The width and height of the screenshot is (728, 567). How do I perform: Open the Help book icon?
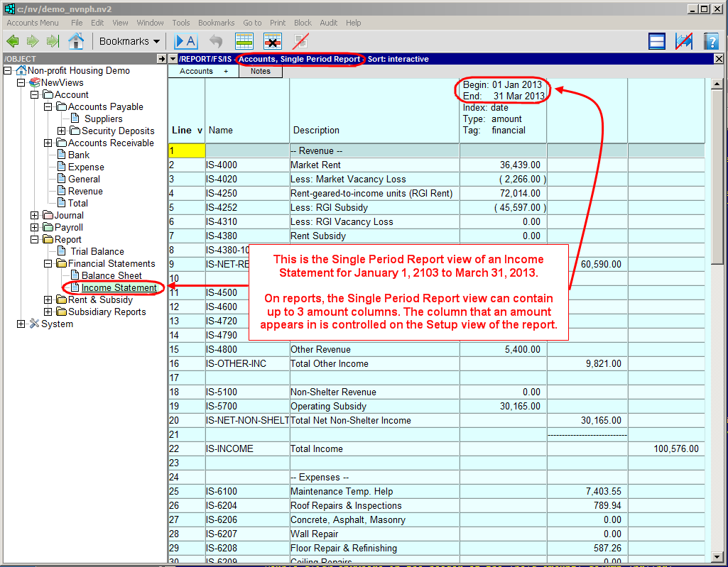coord(711,41)
